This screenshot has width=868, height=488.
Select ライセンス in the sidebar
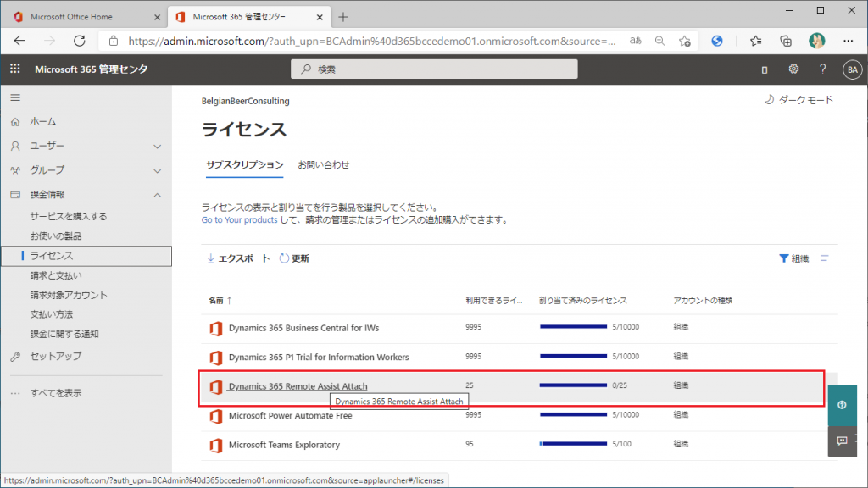click(x=86, y=256)
